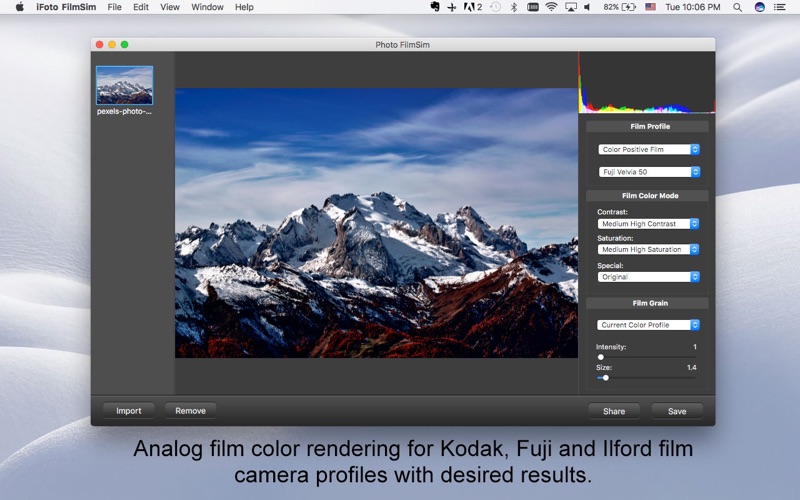Screen dimensions: 800x500
Task: Open the Special Original dropdown
Action: pyautogui.click(x=648, y=277)
